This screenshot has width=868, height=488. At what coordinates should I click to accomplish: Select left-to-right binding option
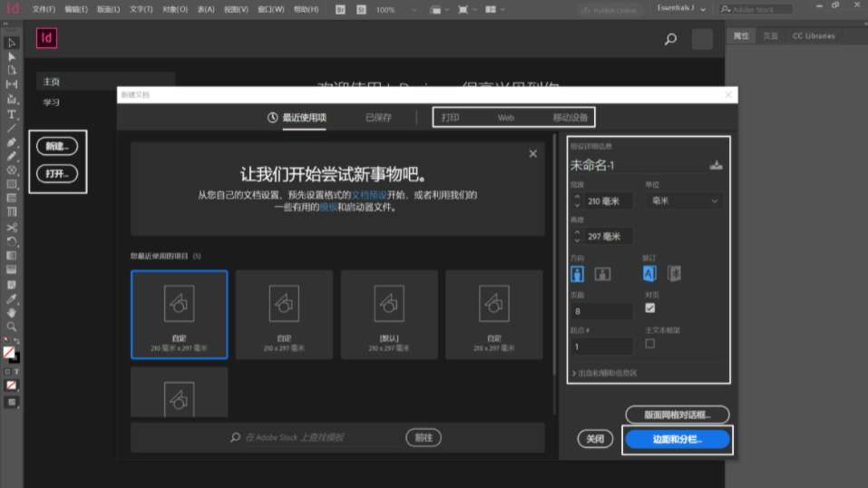(649, 273)
